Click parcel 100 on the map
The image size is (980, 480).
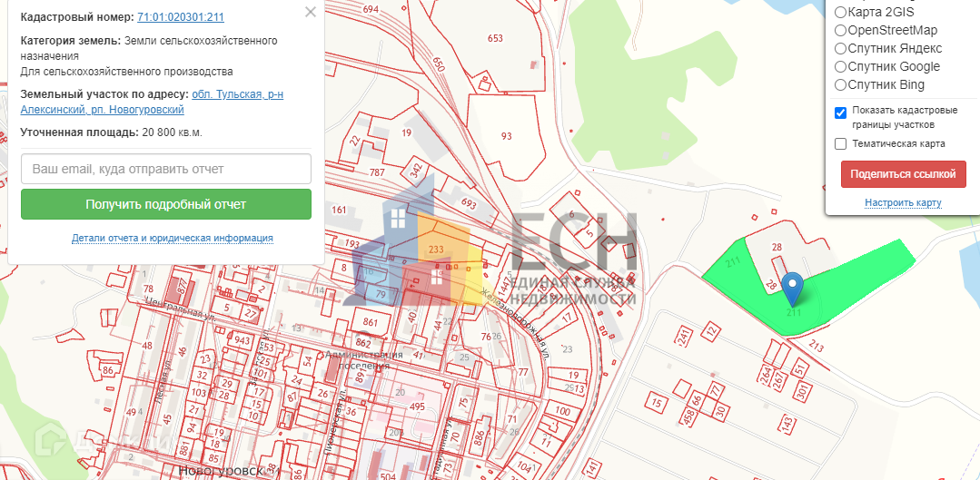562,411
